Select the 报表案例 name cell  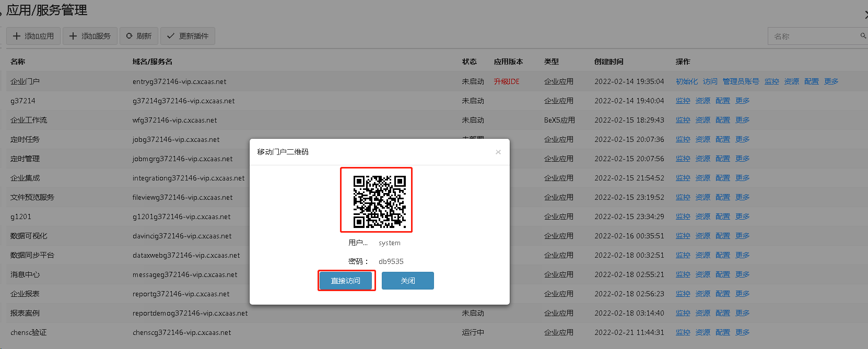(x=25, y=313)
